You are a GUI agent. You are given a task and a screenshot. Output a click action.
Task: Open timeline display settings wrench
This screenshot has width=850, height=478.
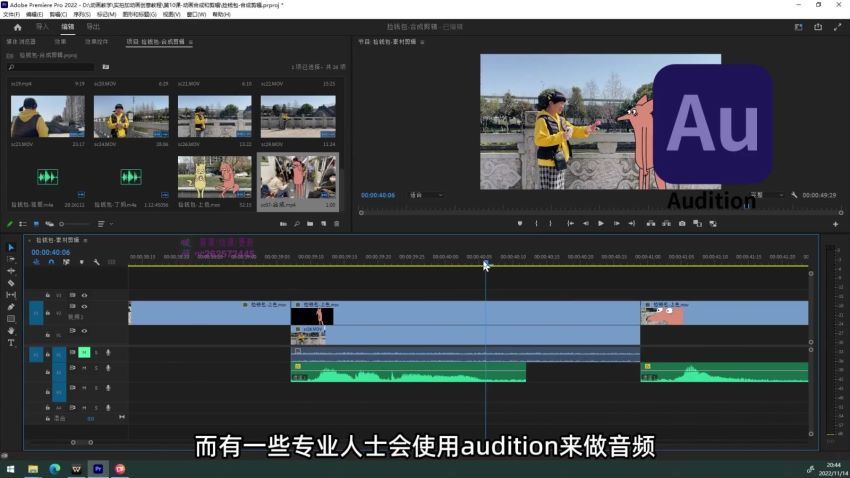(x=96, y=262)
